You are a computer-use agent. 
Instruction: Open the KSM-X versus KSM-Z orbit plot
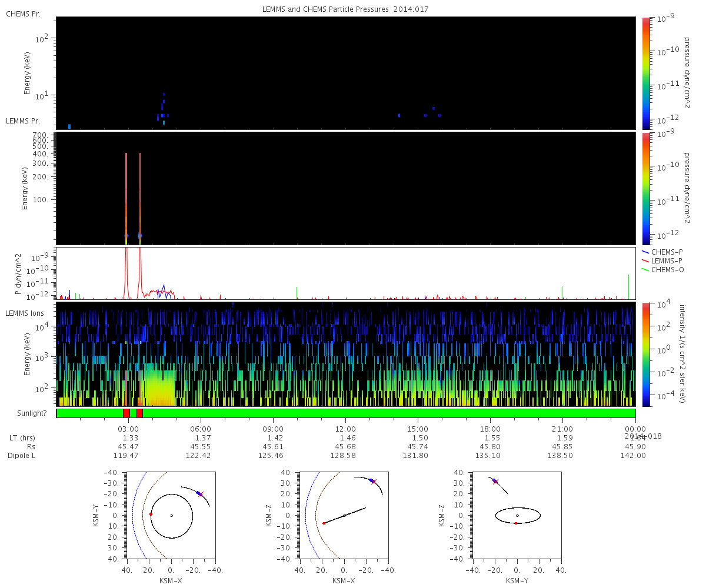pos(344,515)
